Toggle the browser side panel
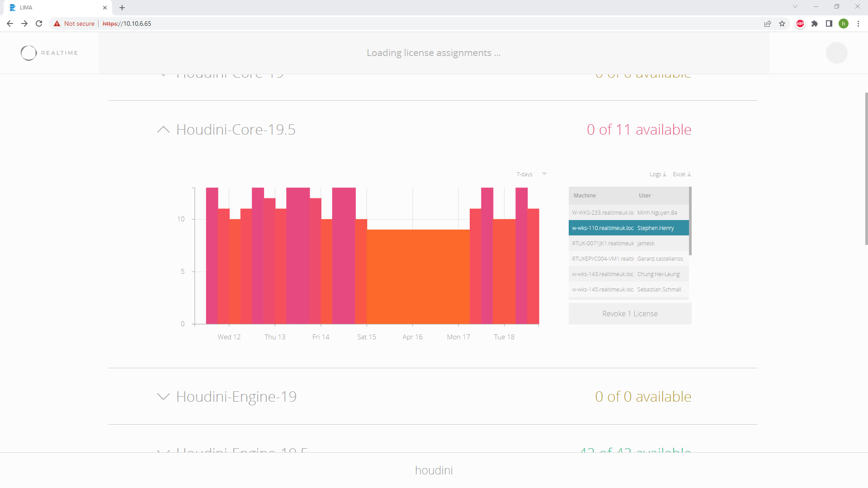This screenshot has width=868, height=488. pos(829,23)
